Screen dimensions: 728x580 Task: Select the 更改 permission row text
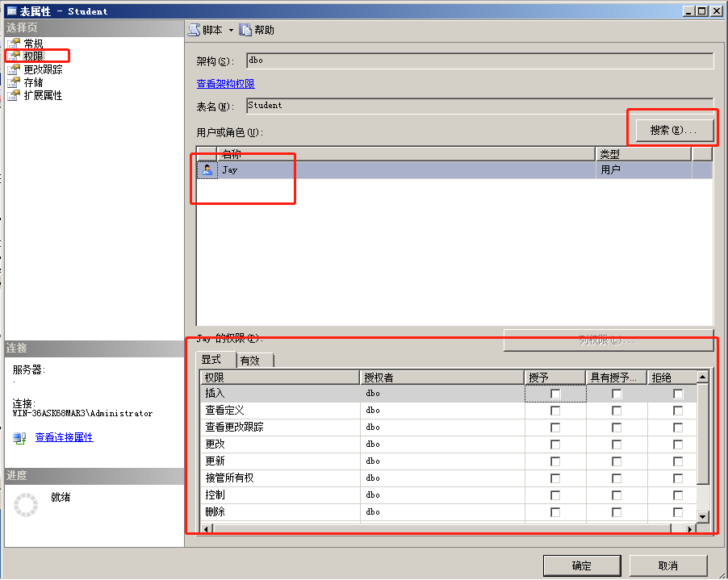[x=215, y=444]
